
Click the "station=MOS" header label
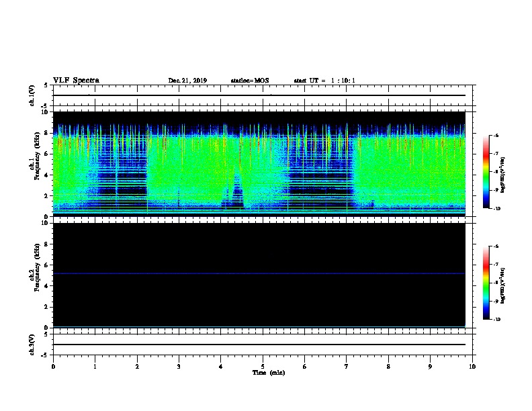click(x=250, y=81)
